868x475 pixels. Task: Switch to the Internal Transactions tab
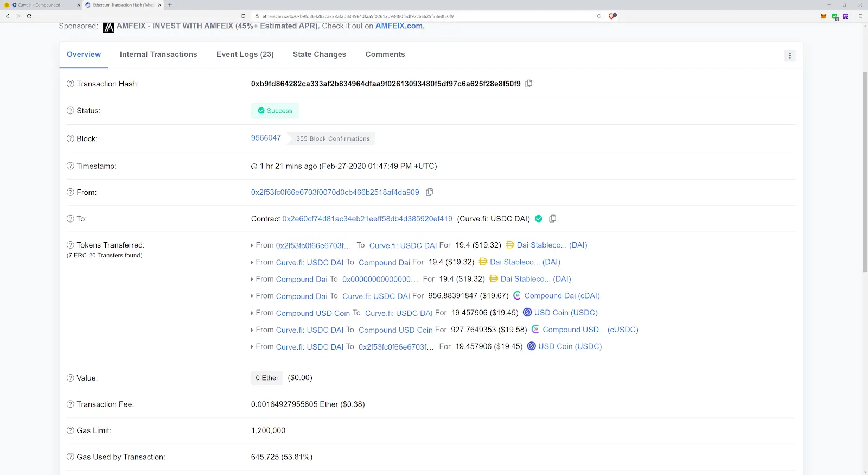click(158, 54)
